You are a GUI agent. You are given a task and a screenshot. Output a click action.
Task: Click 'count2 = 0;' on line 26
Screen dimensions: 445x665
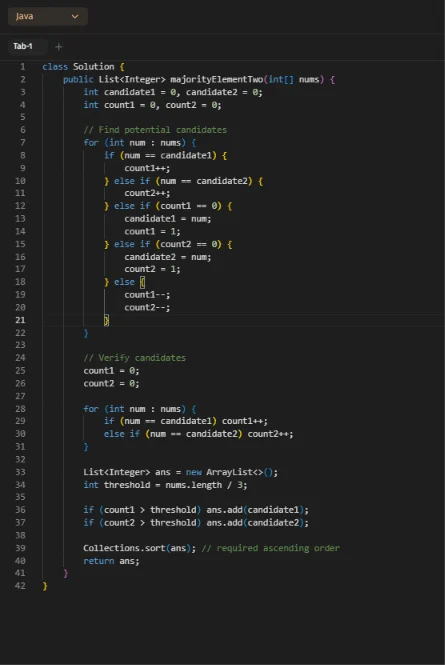click(111, 383)
